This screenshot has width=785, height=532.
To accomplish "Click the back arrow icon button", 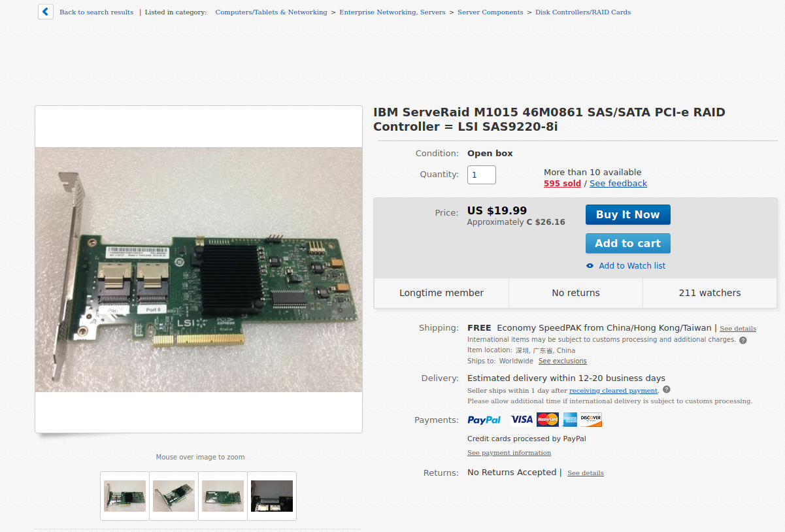I will click(x=46, y=12).
